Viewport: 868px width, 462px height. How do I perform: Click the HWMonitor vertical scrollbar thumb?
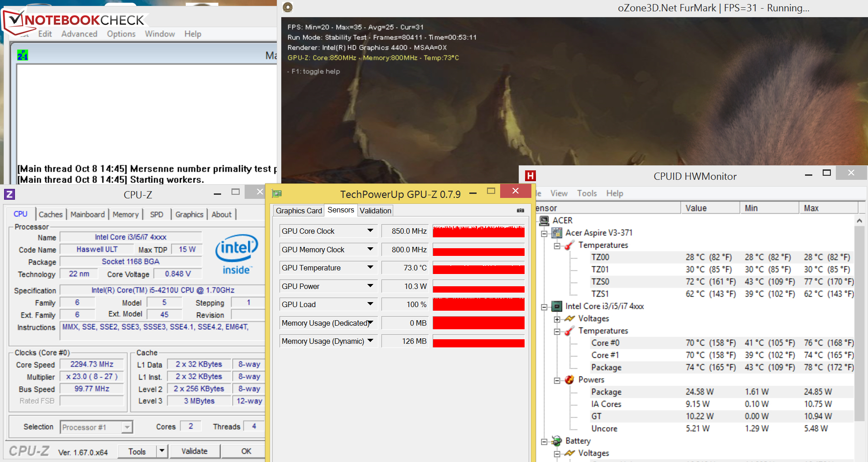pyautogui.click(x=859, y=323)
